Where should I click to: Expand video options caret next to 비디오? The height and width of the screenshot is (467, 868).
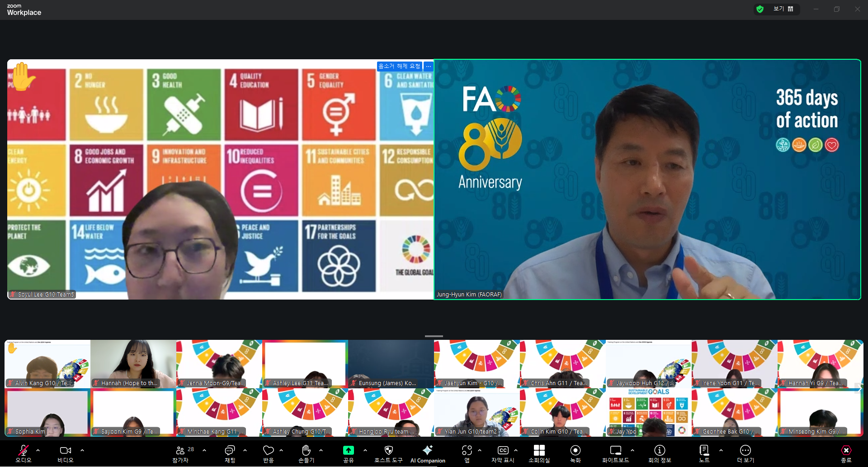point(82,450)
